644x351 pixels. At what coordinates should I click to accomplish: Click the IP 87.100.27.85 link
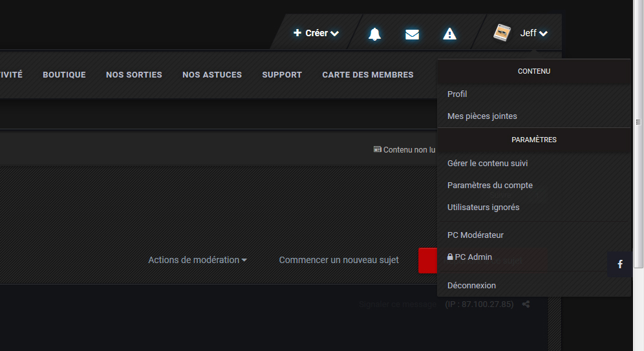pyautogui.click(x=479, y=304)
